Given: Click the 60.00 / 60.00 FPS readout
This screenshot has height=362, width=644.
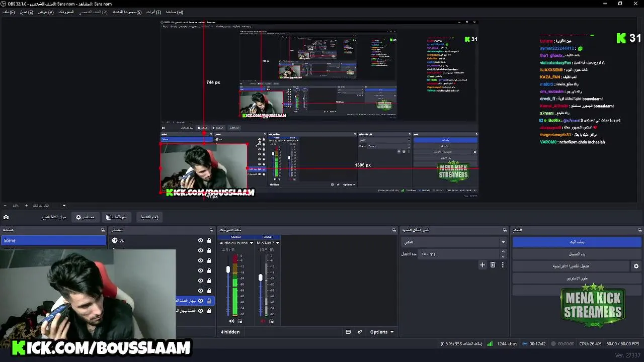Looking at the screenshot, I should (624, 344).
